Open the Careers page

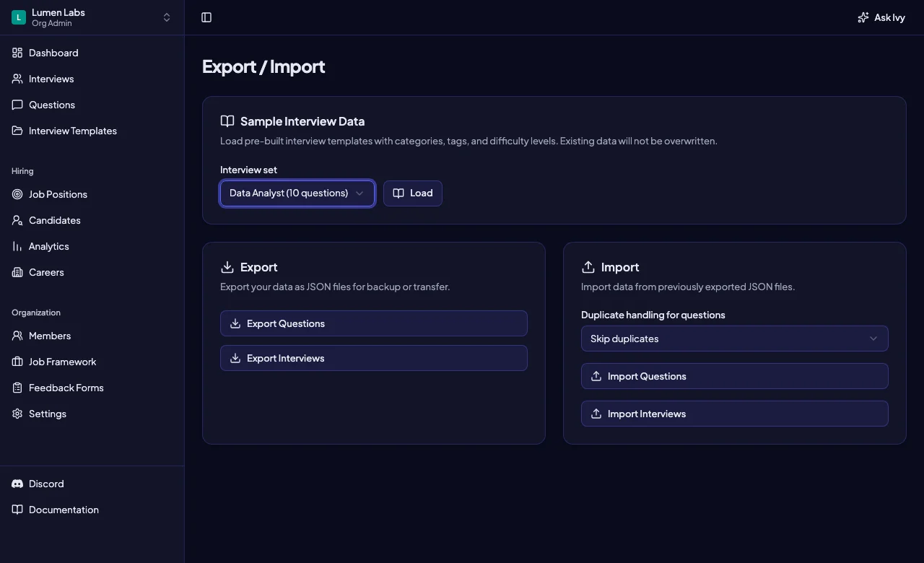point(92,272)
